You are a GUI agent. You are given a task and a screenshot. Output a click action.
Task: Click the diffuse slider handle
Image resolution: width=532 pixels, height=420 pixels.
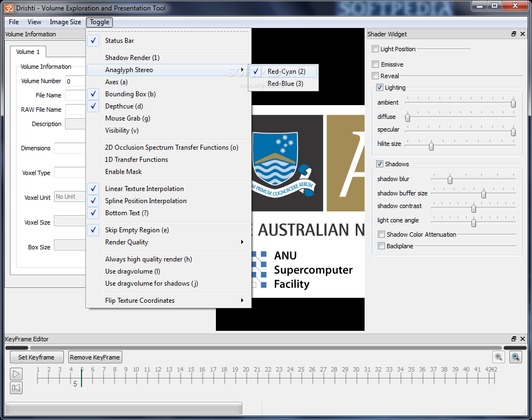408,117
